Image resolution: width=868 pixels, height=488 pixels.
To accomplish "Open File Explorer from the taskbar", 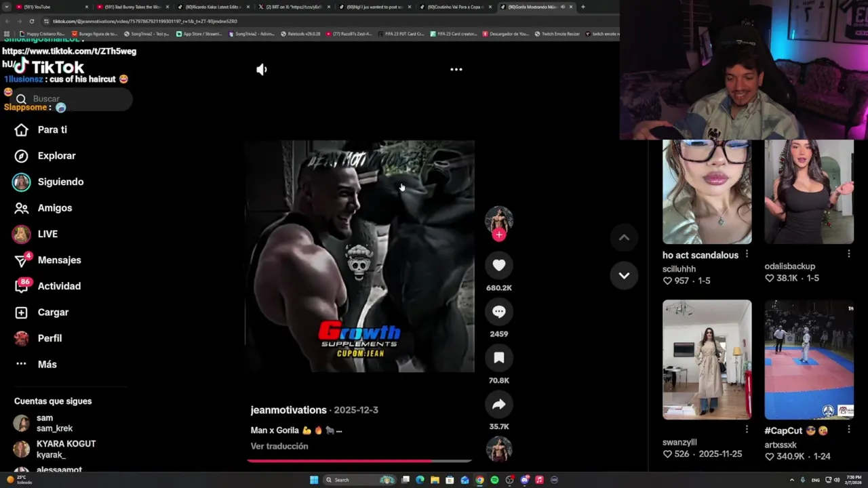I will 435,480.
